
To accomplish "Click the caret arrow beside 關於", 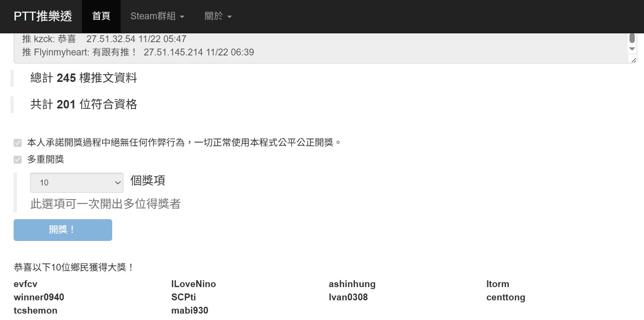I will [x=230, y=17].
